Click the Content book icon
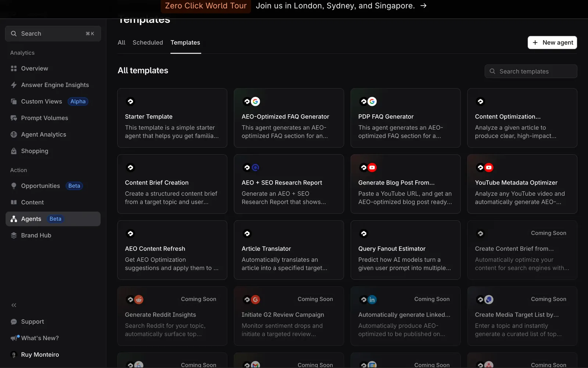Screen dimensions: 588x368 click(14, 202)
